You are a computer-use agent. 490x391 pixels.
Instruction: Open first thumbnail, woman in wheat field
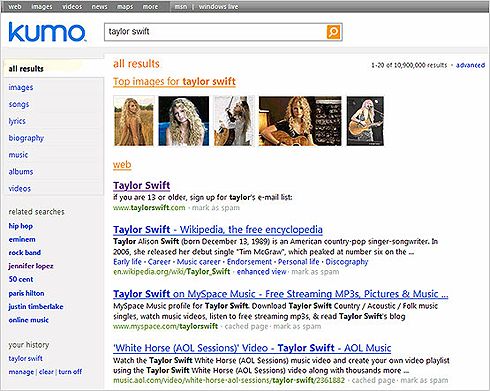pyautogui.click(x=134, y=121)
